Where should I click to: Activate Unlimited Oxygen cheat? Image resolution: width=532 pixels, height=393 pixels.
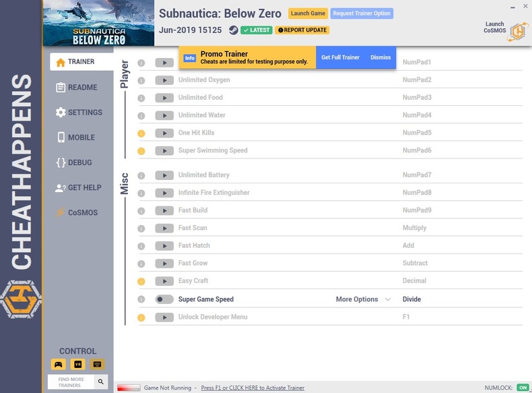tap(164, 80)
